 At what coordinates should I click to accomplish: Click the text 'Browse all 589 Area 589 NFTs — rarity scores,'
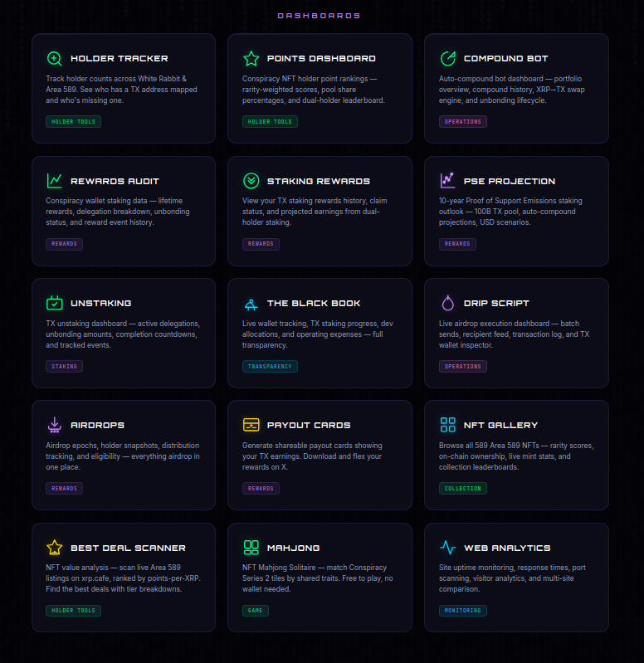516,446
